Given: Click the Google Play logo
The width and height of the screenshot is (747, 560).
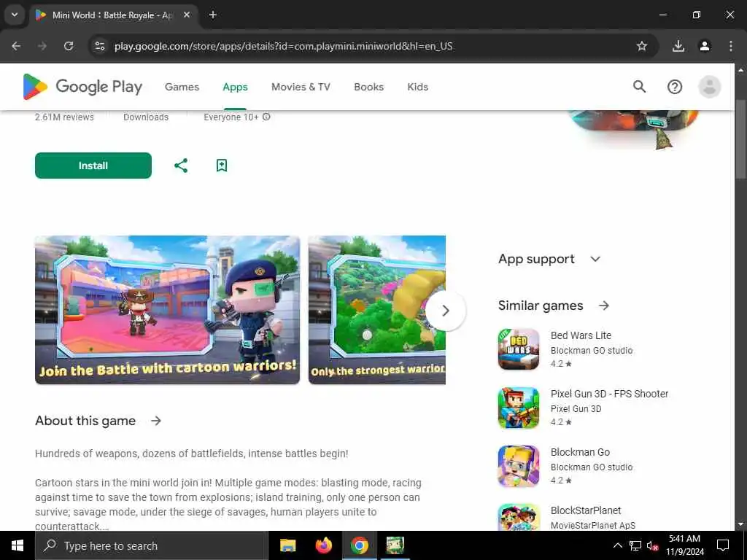Looking at the screenshot, I should coord(82,87).
